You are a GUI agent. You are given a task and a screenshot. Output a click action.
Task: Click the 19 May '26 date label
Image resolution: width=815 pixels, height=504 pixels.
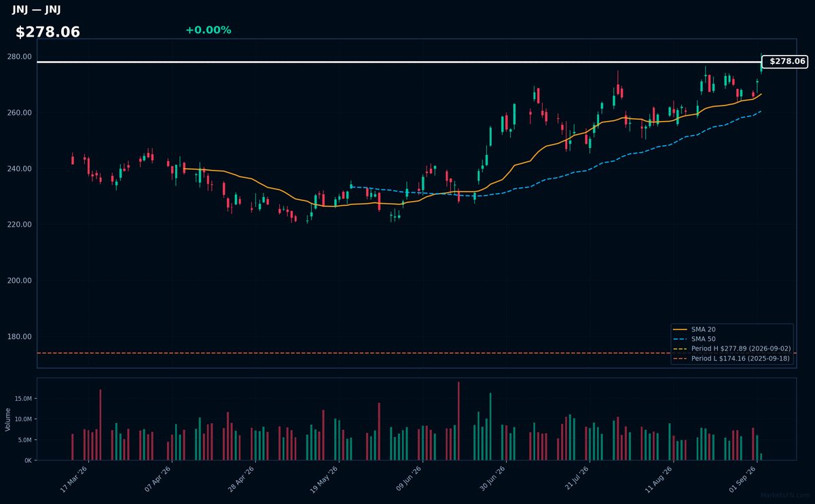click(325, 480)
